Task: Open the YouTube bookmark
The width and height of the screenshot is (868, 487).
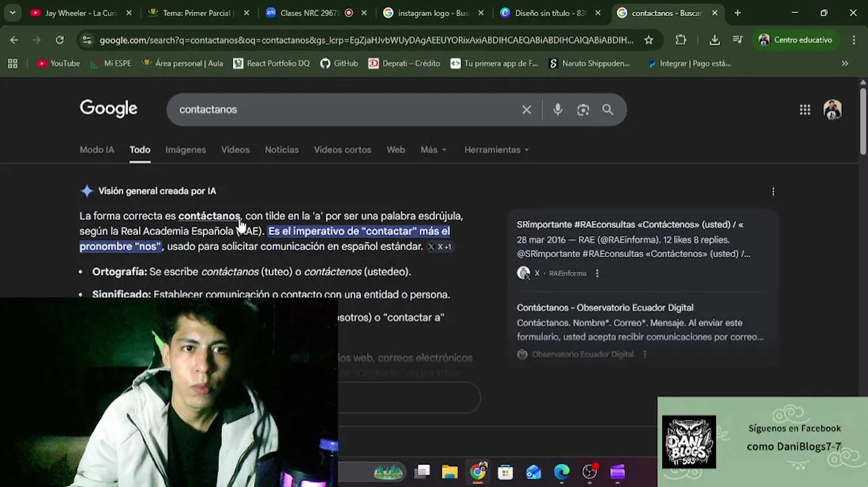Action: (x=58, y=64)
